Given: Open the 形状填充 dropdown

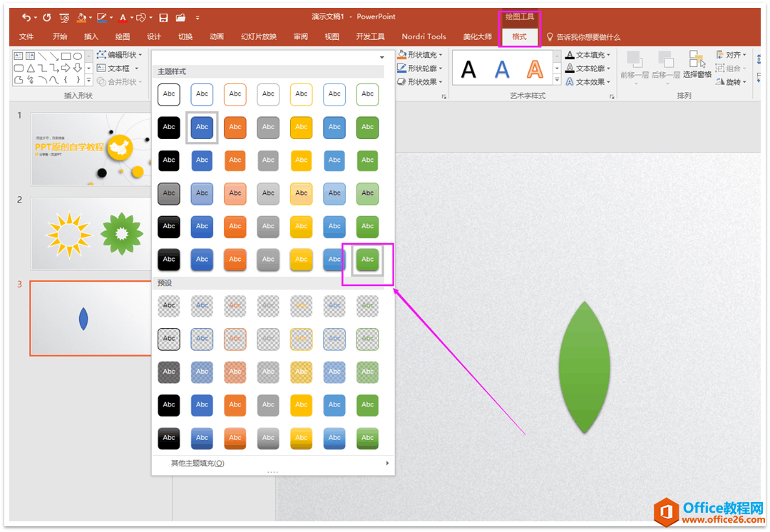Looking at the screenshot, I should 420,54.
